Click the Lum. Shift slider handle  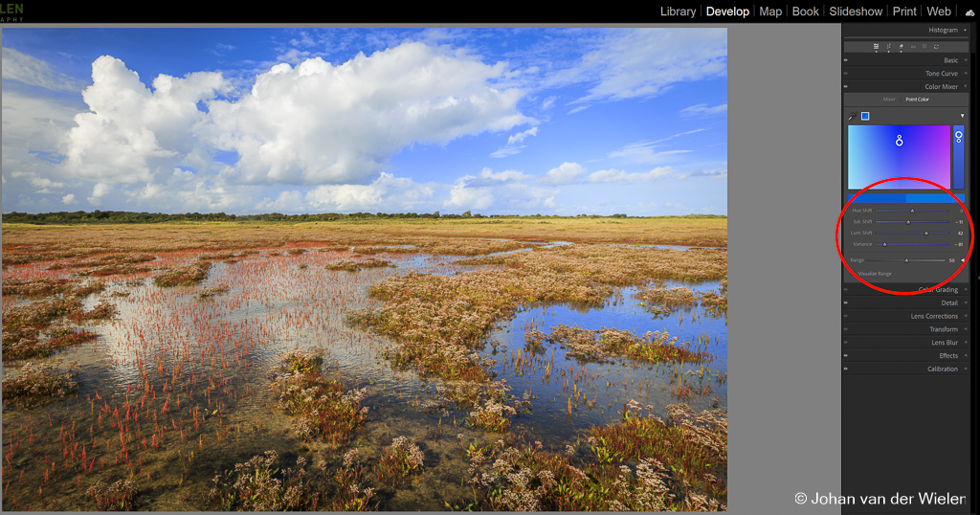point(925,233)
